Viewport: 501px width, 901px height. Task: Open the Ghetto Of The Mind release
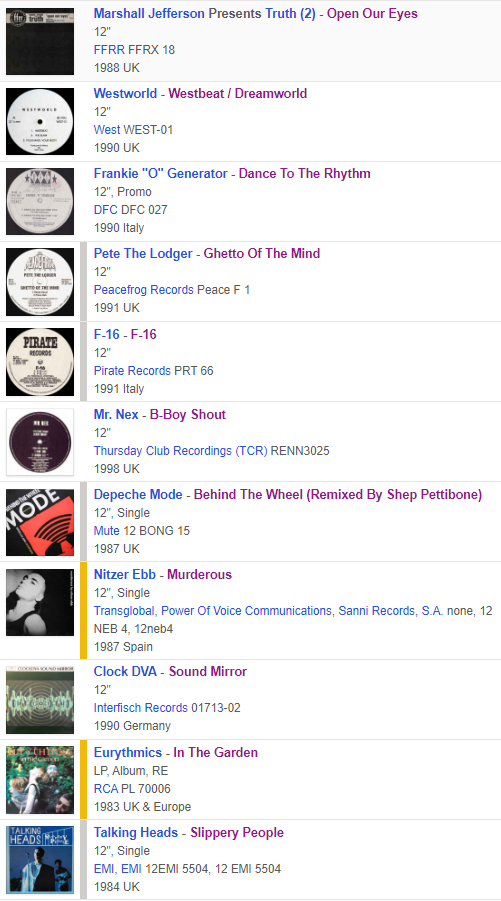tap(262, 253)
